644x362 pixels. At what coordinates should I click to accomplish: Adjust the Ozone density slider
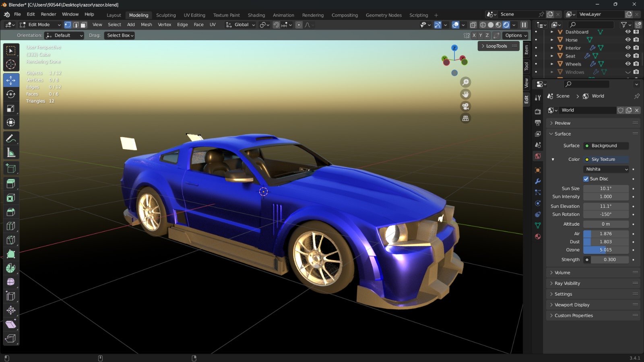pos(606,250)
